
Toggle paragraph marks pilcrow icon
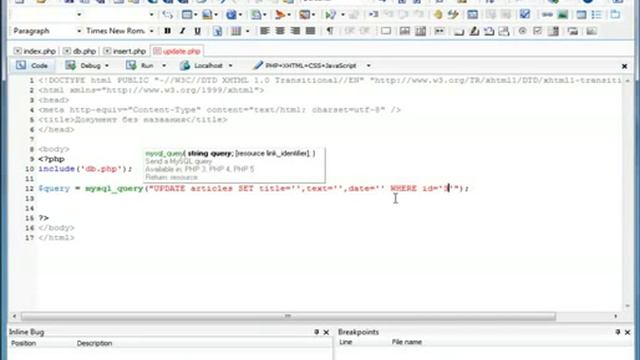tap(330, 31)
